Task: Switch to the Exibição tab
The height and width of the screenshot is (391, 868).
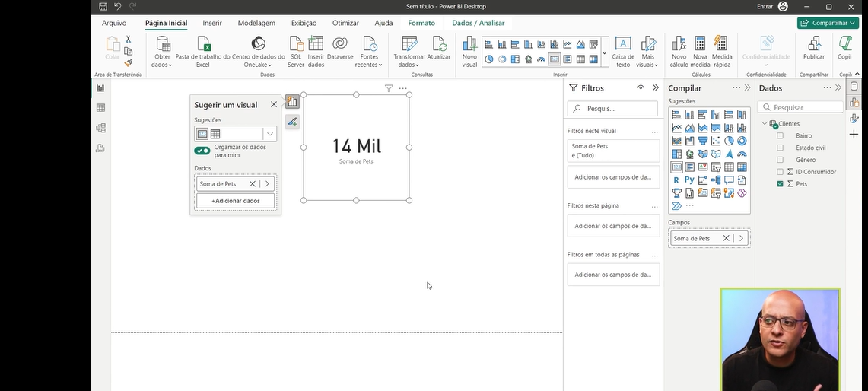Action: pos(304,23)
